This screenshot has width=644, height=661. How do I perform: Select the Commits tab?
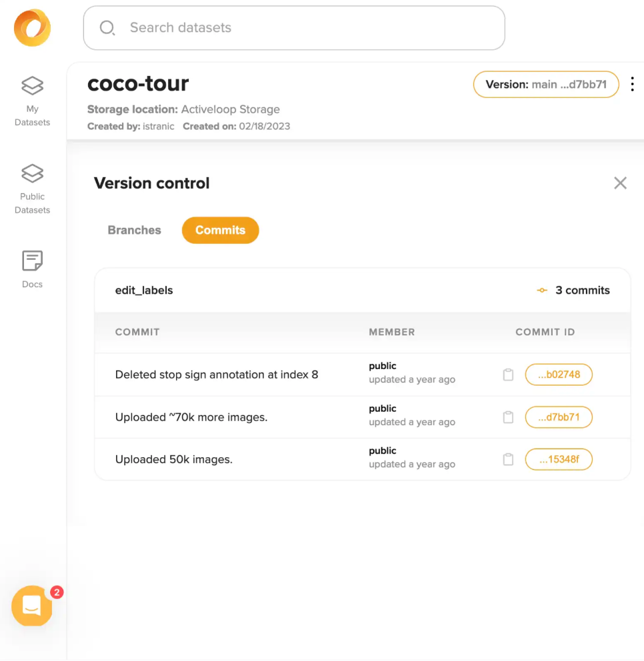[x=220, y=230]
